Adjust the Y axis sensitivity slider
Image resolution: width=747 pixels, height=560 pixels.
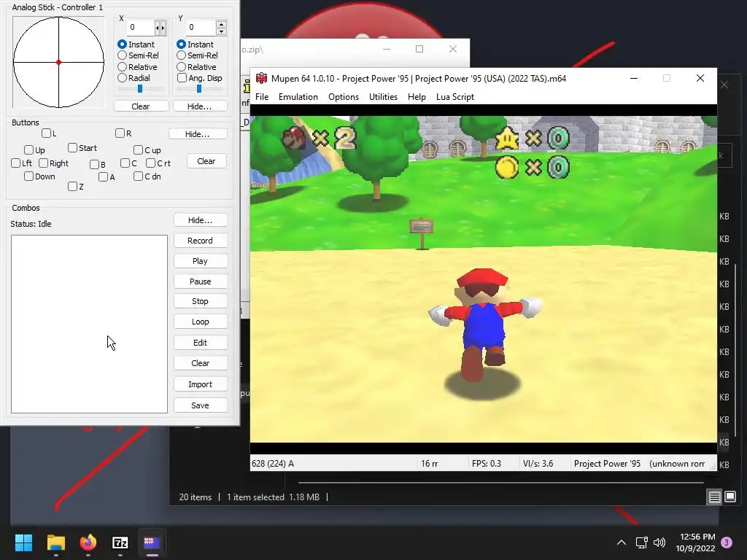click(199, 88)
